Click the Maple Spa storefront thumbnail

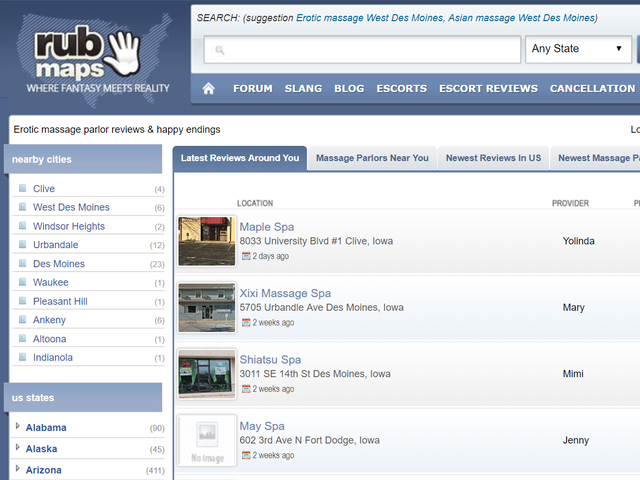(x=207, y=241)
